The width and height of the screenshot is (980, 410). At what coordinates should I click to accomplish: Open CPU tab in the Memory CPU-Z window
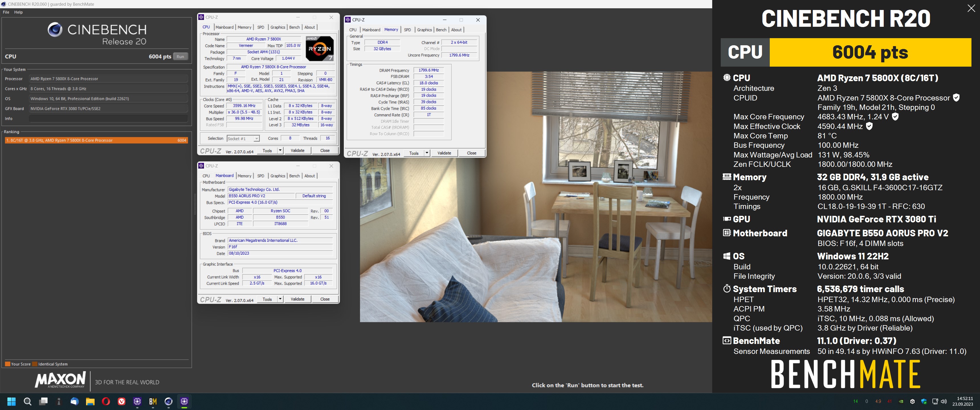(x=353, y=30)
